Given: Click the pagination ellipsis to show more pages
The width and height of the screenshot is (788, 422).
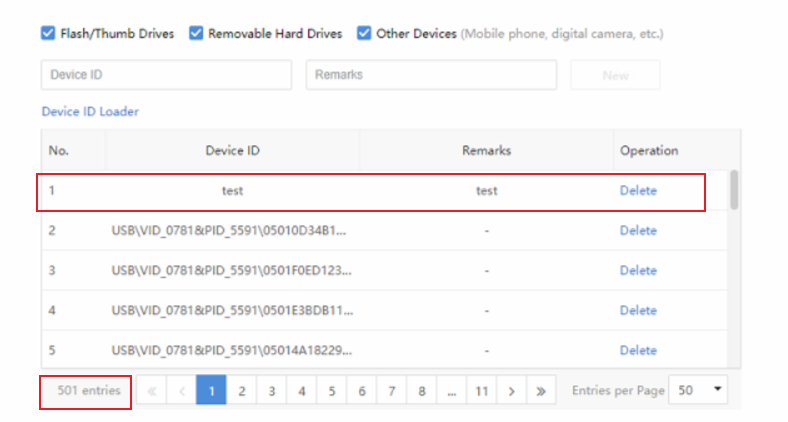Looking at the screenshot, I should tap(451, 391).
